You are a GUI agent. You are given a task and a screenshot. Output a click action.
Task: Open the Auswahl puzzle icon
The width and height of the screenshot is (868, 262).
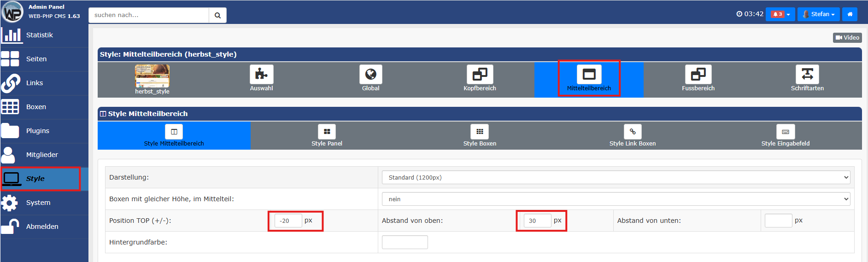click(x=261, y=75)
